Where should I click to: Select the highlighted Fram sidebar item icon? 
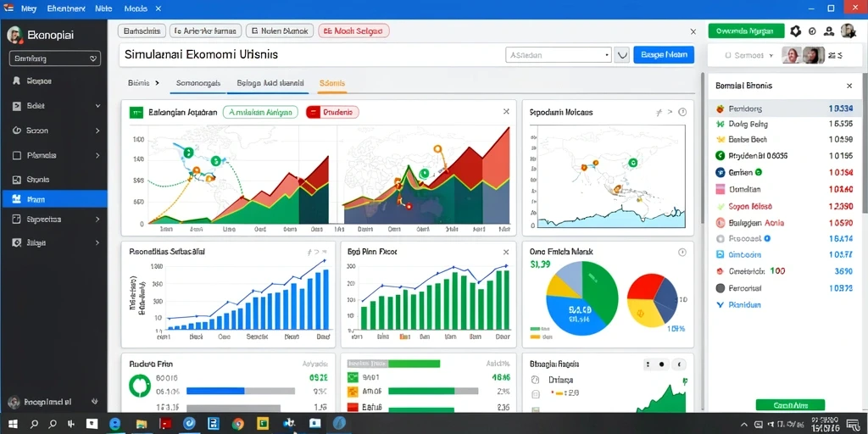coord(16,199)
